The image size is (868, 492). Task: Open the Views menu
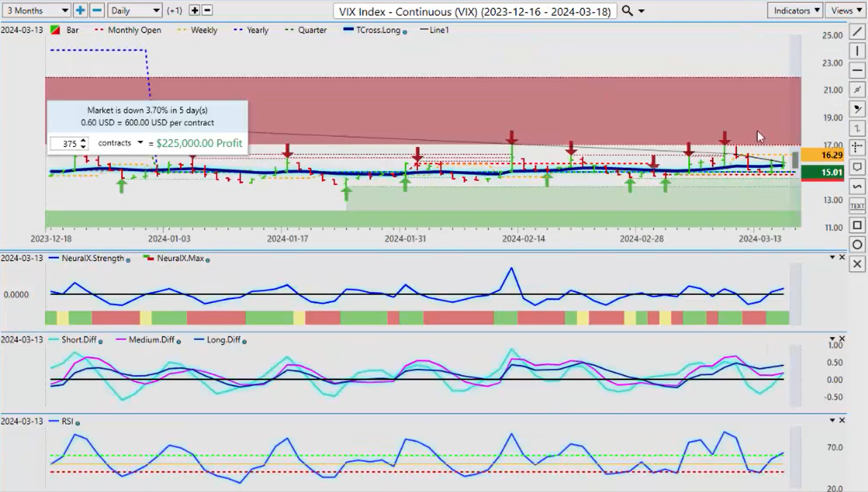coord(846,10)
